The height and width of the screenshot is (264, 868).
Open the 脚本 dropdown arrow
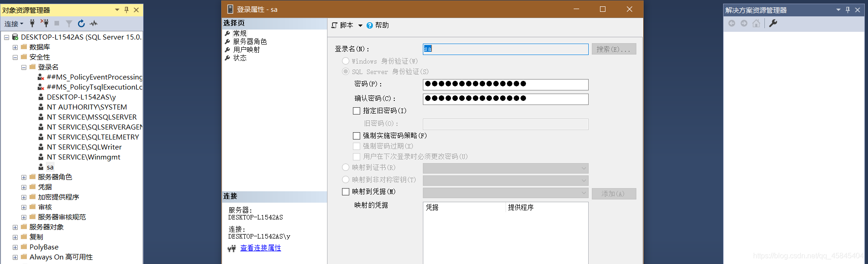coord(360,25)
